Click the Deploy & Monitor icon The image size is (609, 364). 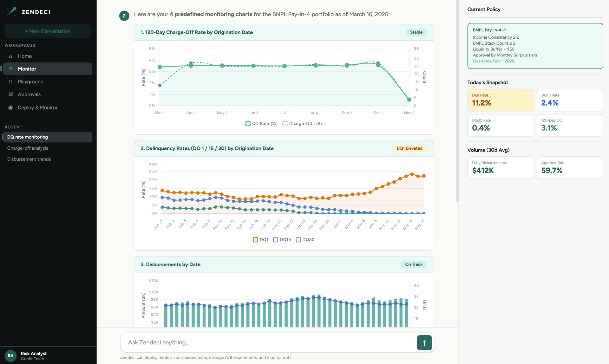(11, 107)
